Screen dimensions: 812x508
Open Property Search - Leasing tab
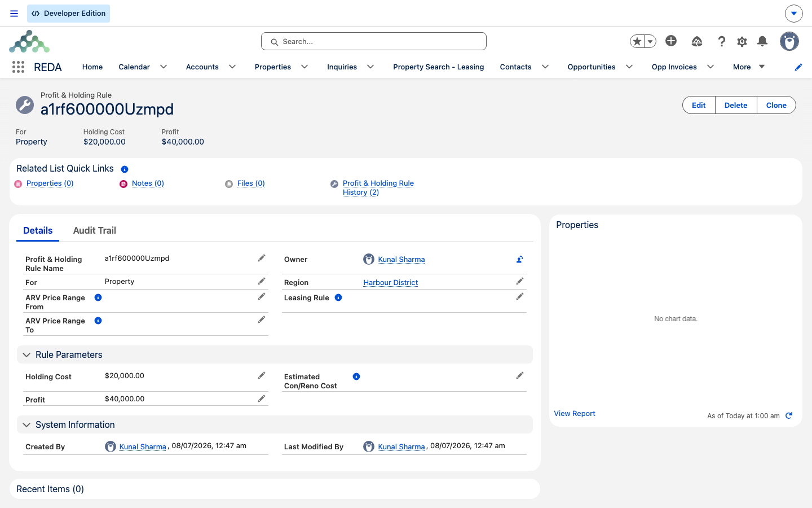coord(439,67)
